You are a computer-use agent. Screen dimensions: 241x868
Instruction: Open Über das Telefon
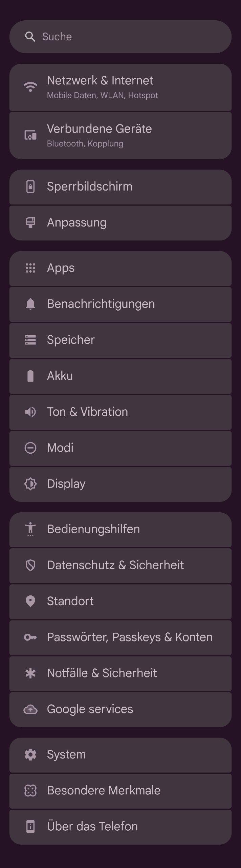coord(121,826)
